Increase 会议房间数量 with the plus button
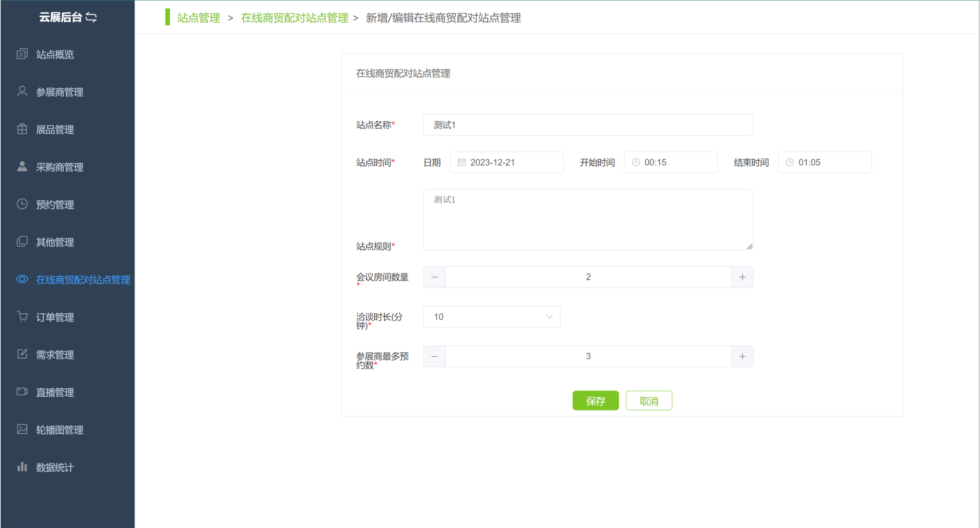 pos(742,277)
